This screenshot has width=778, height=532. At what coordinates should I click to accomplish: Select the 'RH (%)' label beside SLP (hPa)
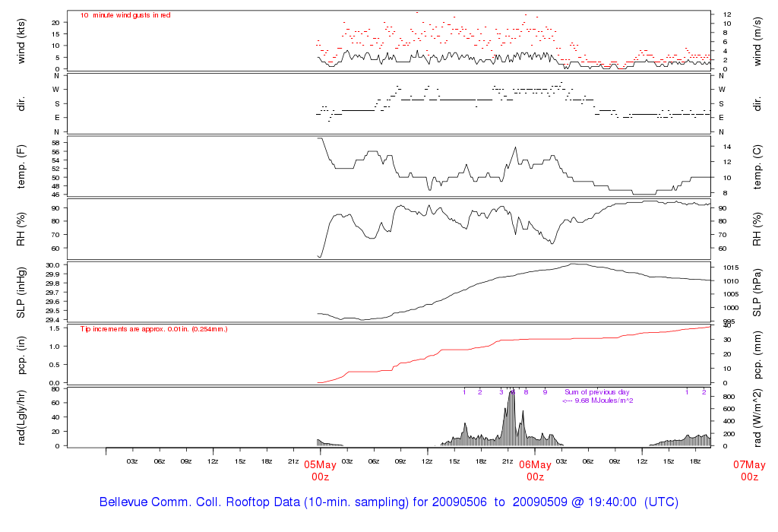point(757,230)
